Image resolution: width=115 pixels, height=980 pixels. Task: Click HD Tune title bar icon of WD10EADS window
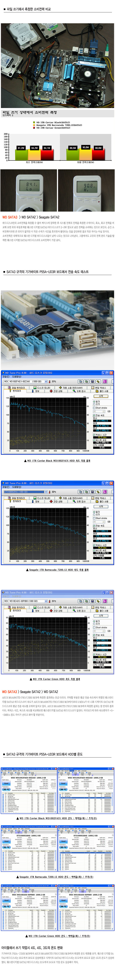(x=3, y=592)
